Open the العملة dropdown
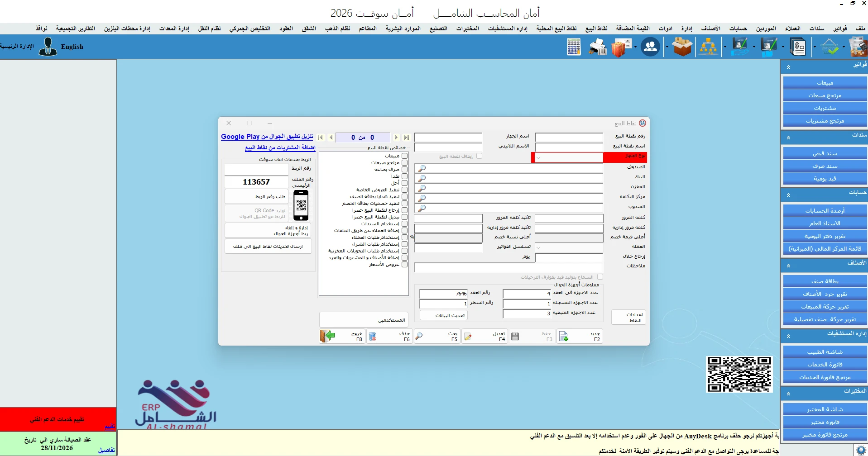 click(x=538, y=247)
